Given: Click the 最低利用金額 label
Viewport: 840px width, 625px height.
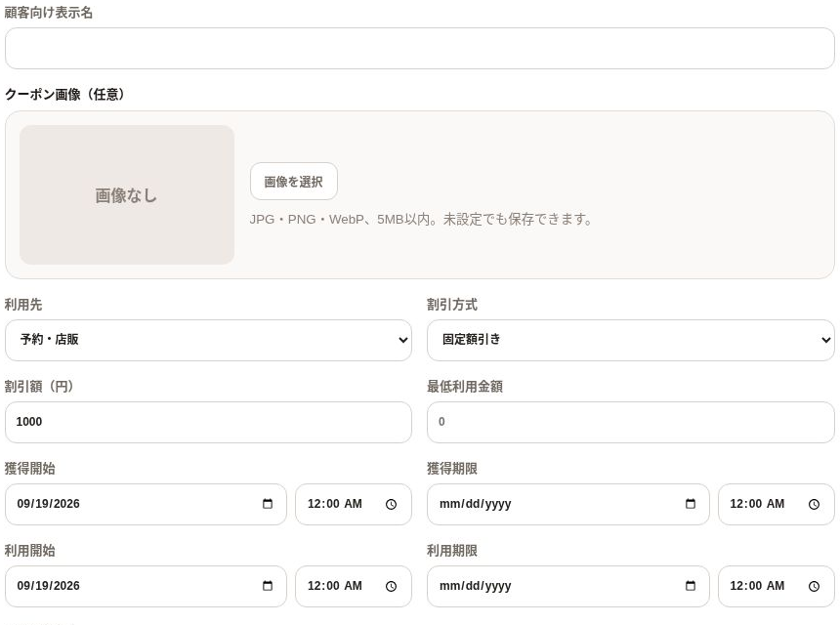Looking at the screenshot, I should 465,386.
